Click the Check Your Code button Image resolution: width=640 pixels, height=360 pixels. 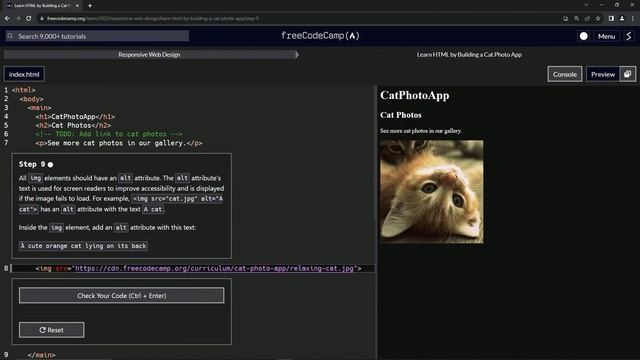point(122,296)
